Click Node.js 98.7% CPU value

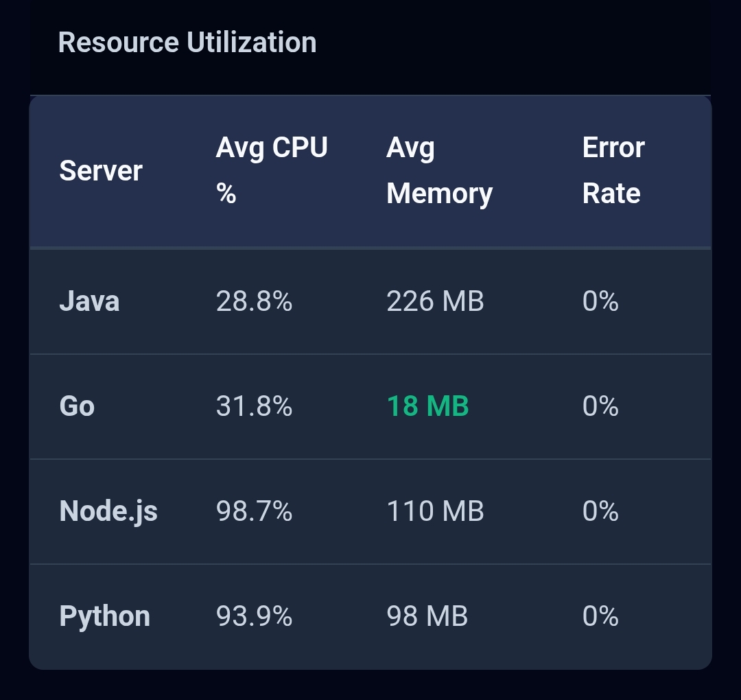pyautogui.click(x=254, y=511)
